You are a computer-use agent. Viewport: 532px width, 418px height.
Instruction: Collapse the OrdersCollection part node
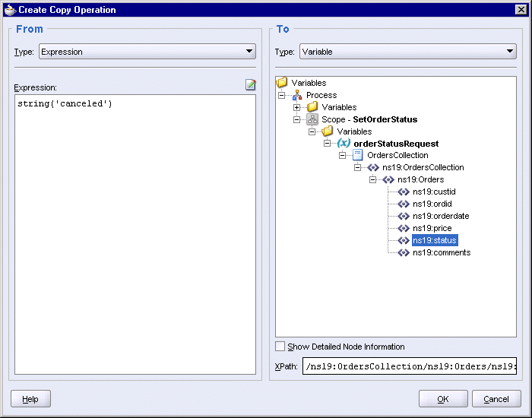pyautogui.click(x=343, y=155)
